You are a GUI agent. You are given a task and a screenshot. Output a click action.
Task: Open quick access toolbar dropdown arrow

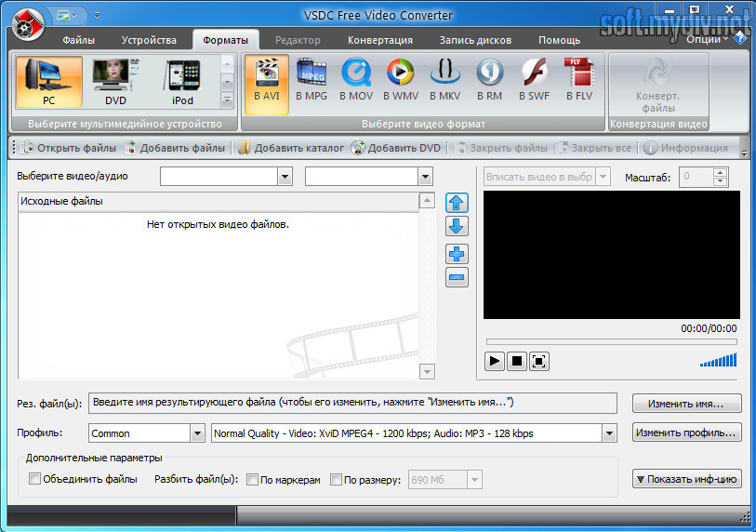tap(97, 16)
